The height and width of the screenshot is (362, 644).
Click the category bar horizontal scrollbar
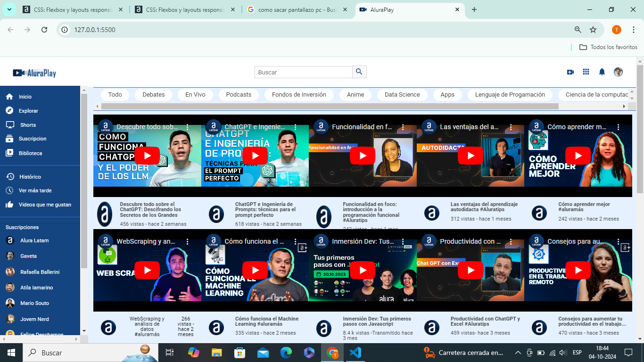pyautogui.click(x=330, y=107)
